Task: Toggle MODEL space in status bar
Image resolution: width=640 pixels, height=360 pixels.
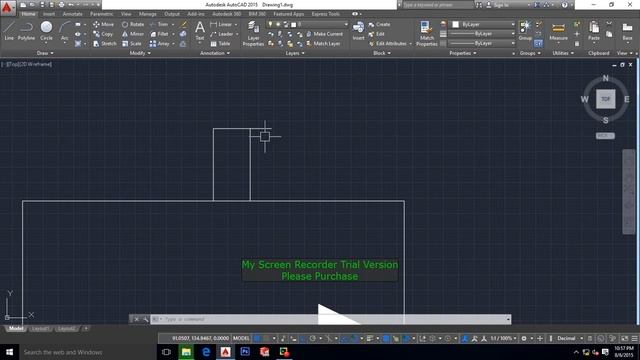Action: coord(241,338)
